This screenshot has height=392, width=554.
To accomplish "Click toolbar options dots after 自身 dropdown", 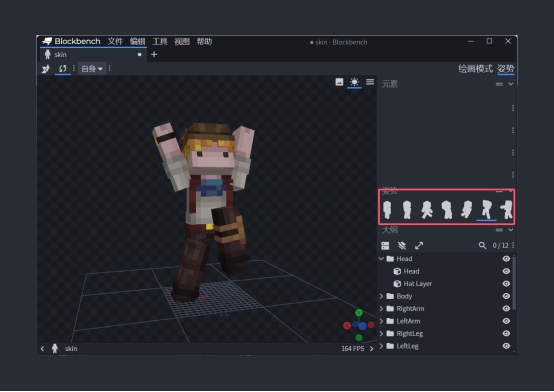I will pyautogui.click(x=110, y=68).
